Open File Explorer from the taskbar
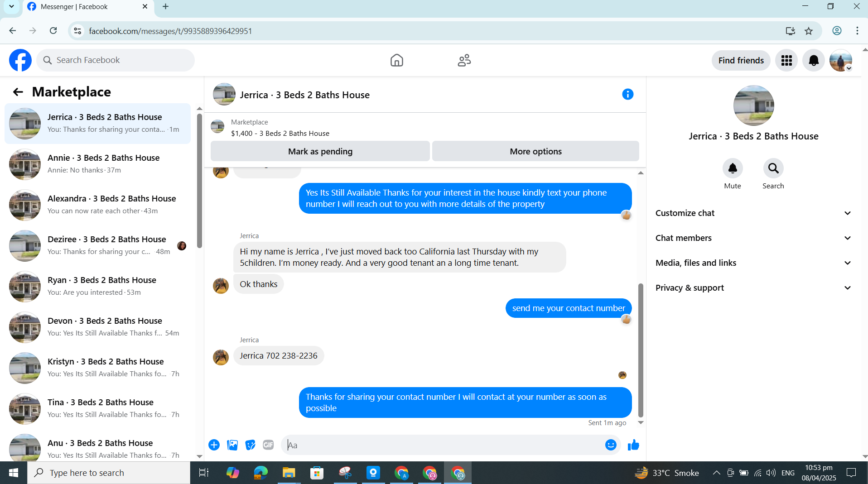The height and width of the screenshot is (484, 868). coord(289,473)
